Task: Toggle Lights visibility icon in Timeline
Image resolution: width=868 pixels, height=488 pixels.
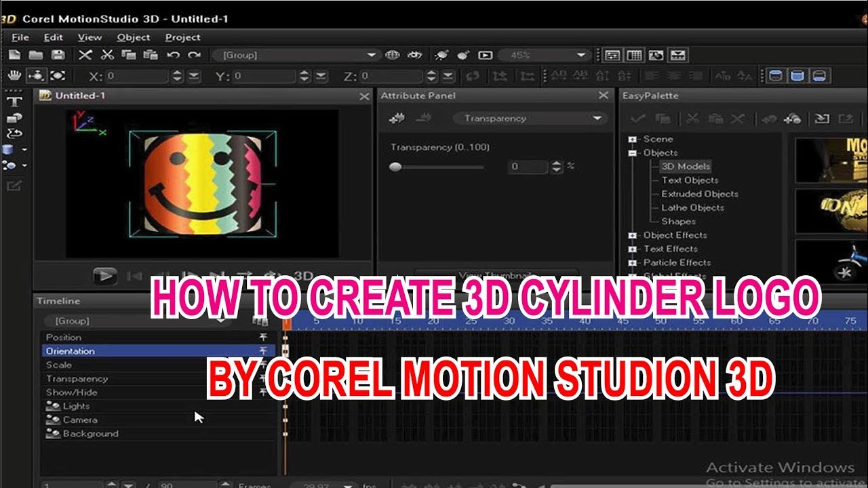Action: tap(53, 406)
